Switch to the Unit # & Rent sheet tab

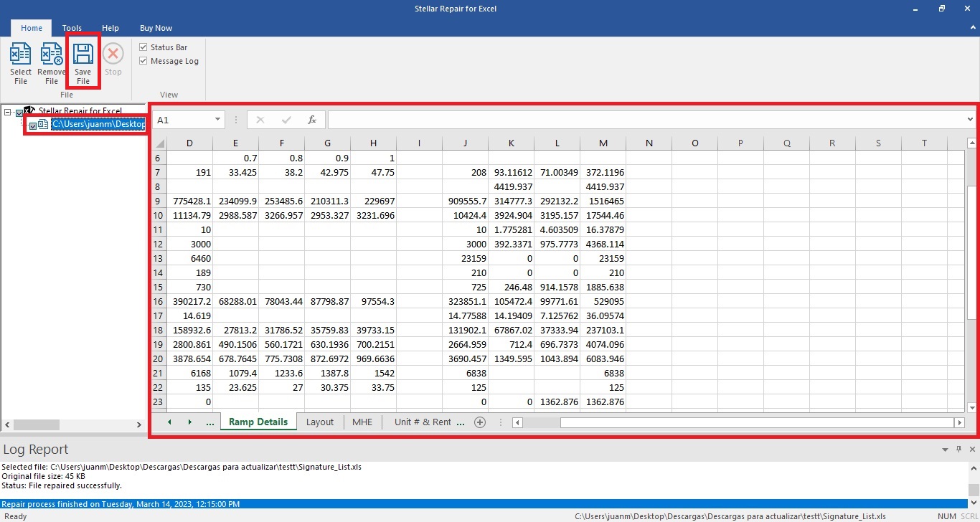[x=423, y=422]
